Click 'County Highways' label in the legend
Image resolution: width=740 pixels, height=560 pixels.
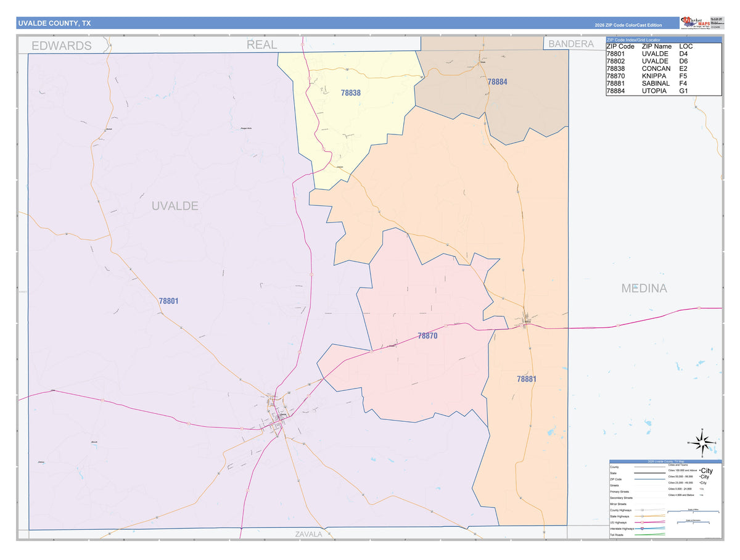[x=621, y=510]
